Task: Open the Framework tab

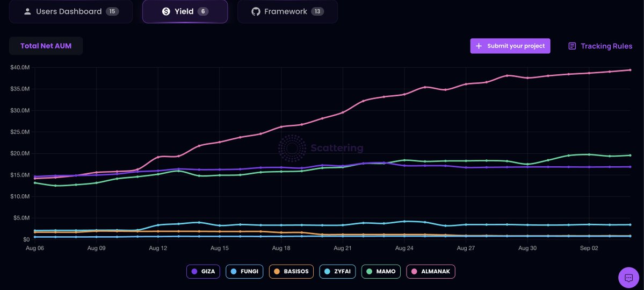Action: [287, 11]
